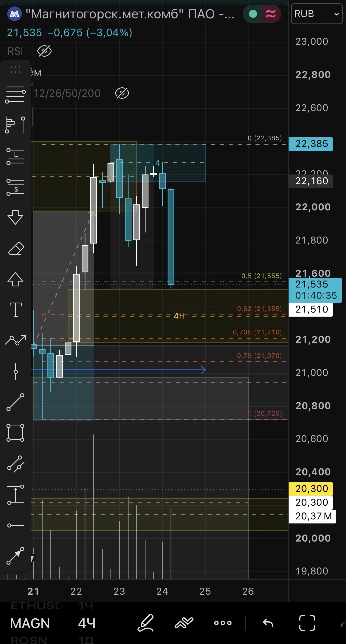Select the blue horizontal arrow drawing head
346x644 pixels.
(203, 370)
